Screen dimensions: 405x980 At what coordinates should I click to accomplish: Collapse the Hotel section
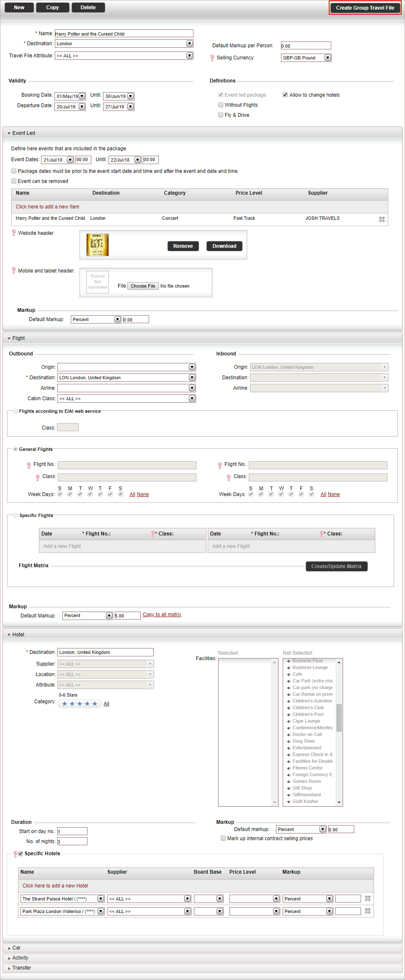[x=9, y=635]
